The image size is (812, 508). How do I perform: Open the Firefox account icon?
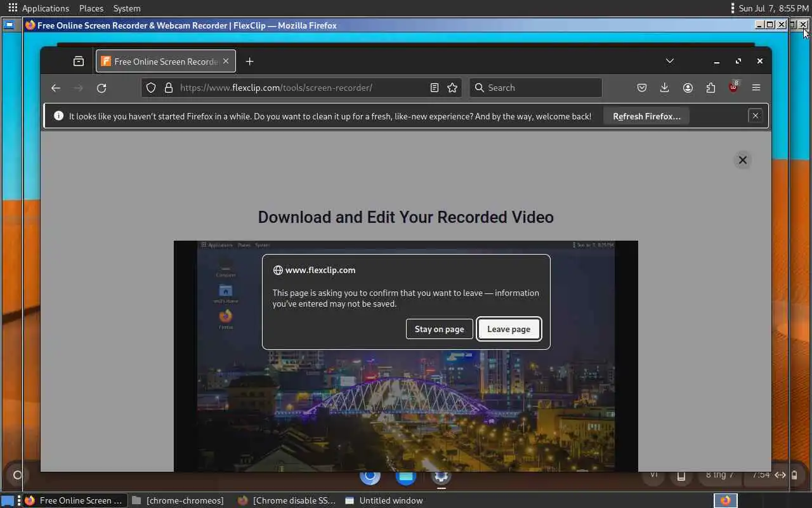tap(688, 88)
